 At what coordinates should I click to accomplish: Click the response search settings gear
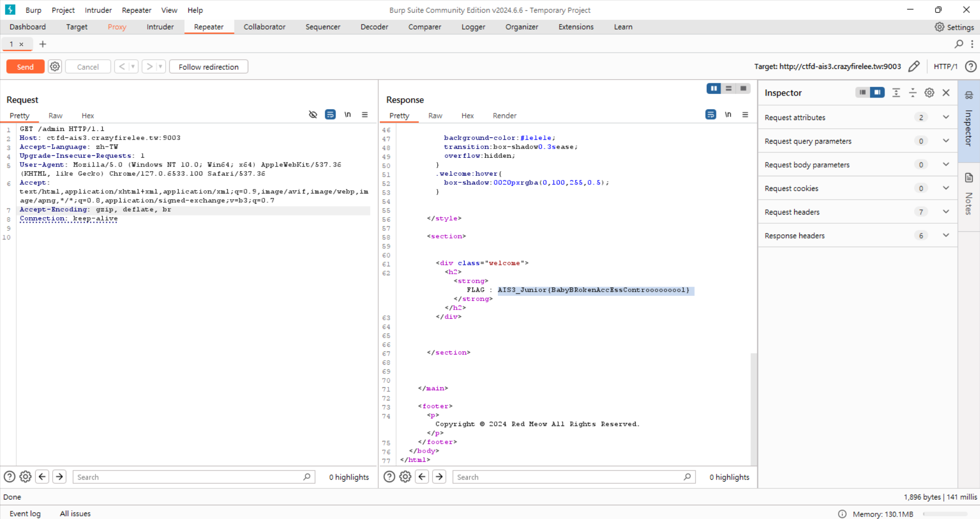click(405, 477)
